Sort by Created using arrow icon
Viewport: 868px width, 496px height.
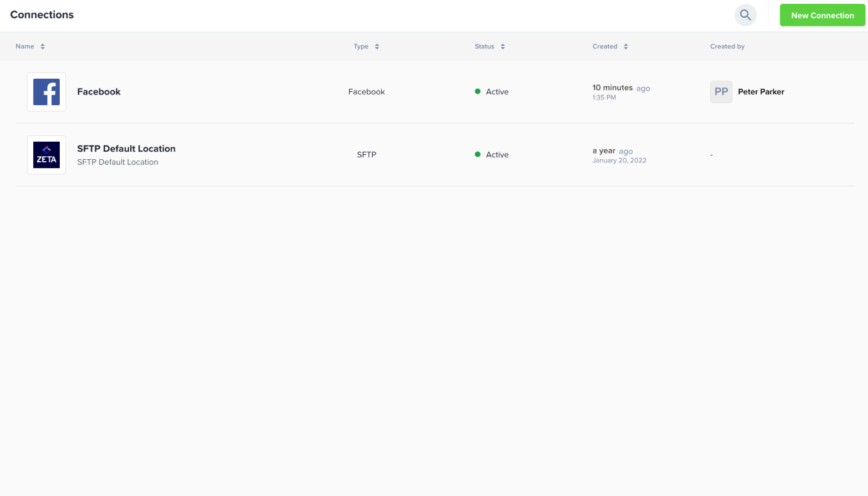625,47
